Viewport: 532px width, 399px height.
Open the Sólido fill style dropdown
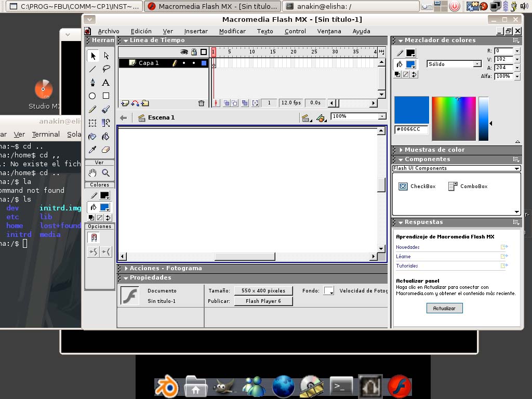(x=477, y=64)
